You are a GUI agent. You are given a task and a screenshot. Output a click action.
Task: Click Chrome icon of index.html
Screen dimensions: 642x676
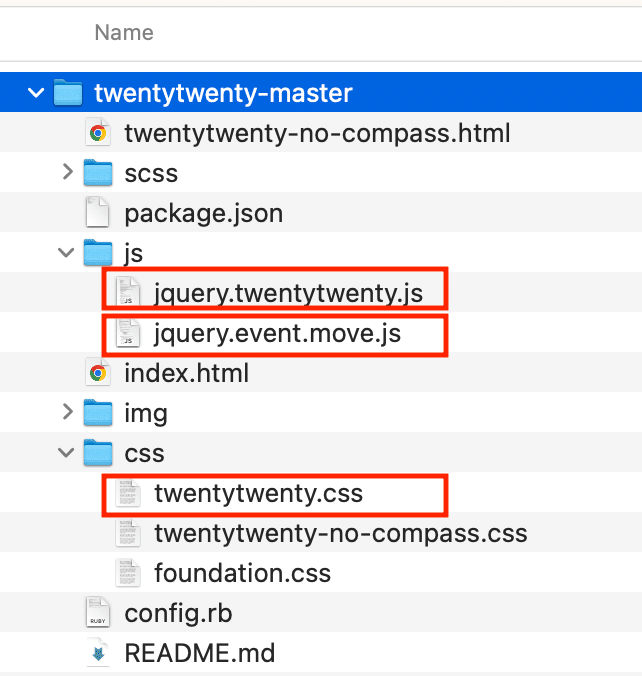[x=98, y=372]
